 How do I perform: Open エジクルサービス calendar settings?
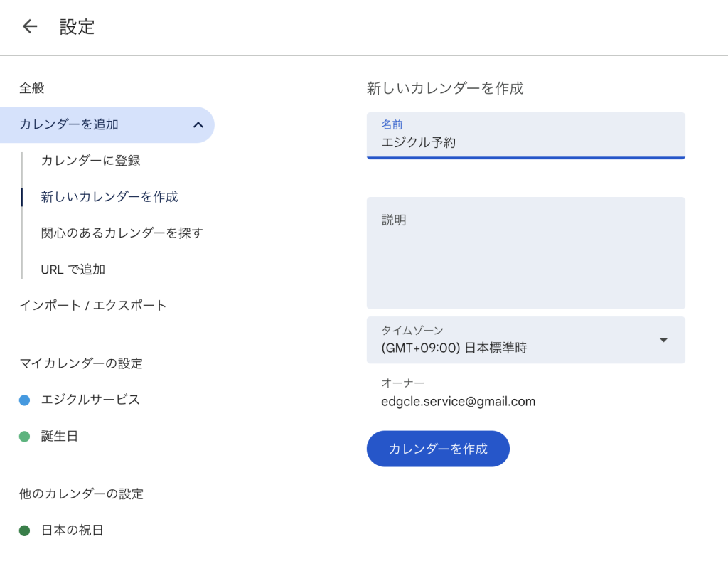point(90,400)
